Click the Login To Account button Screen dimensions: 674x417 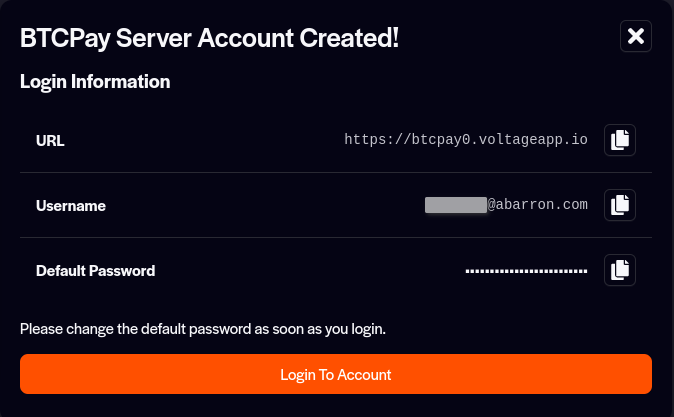pyautogui.click(x=336, y=374)
